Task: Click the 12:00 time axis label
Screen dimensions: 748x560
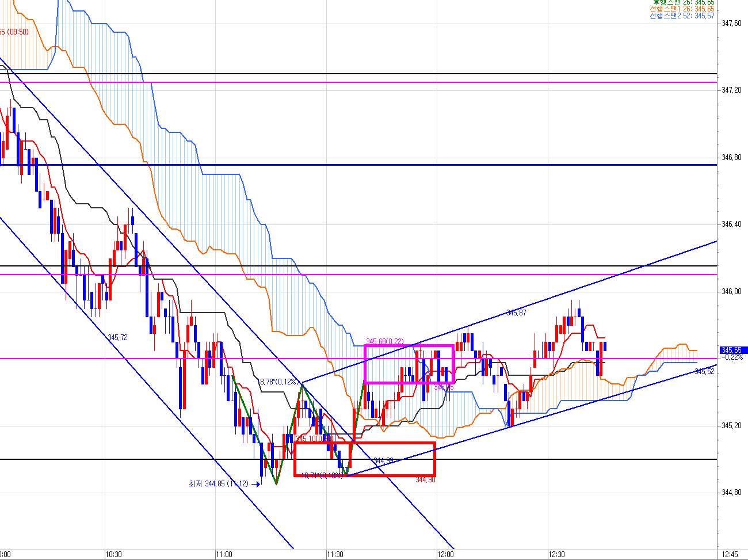Action: point(446,554)
